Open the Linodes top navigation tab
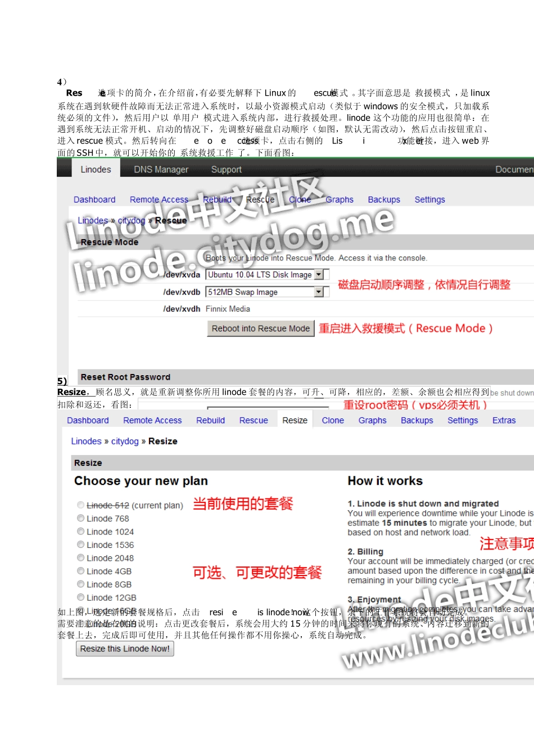This screenshot has width=534, height=756. (96, 169)
